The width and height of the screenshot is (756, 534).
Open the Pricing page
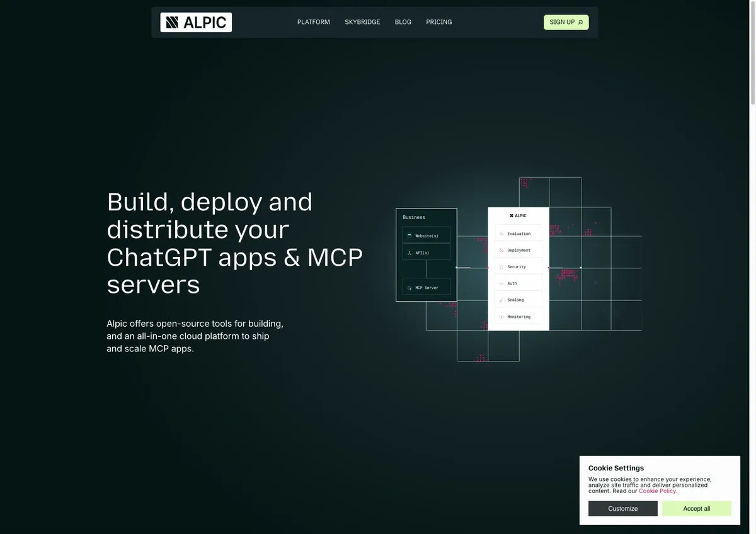click(x=439, y=22)
